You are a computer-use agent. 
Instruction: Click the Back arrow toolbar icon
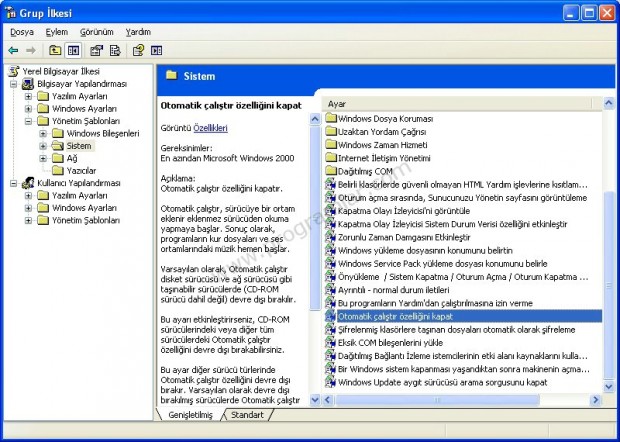(x=13, y=51)
